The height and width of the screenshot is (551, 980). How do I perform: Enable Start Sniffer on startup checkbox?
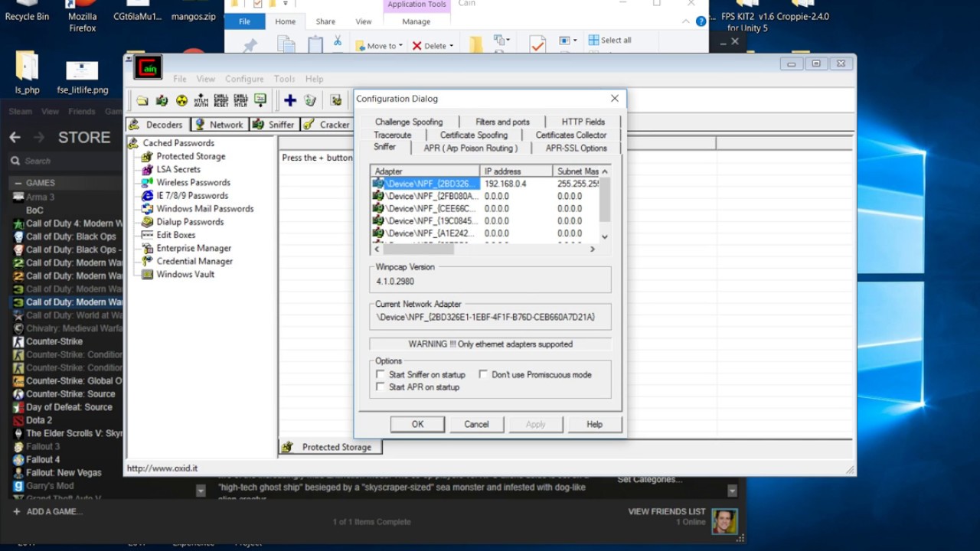pos(381,375)
